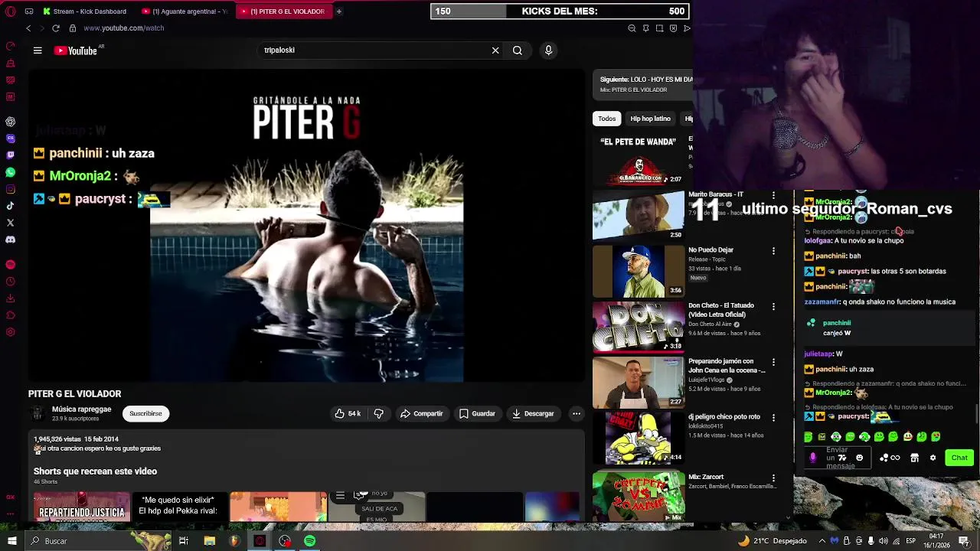This screenshot has width=980, height=551.
Task: Open Discord in the Opera sidebar
Action: (x=10, y=240)
